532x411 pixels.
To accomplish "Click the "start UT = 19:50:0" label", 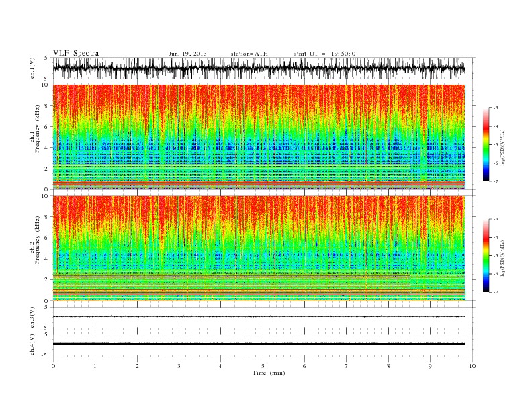I will click(x=324, y=54).
